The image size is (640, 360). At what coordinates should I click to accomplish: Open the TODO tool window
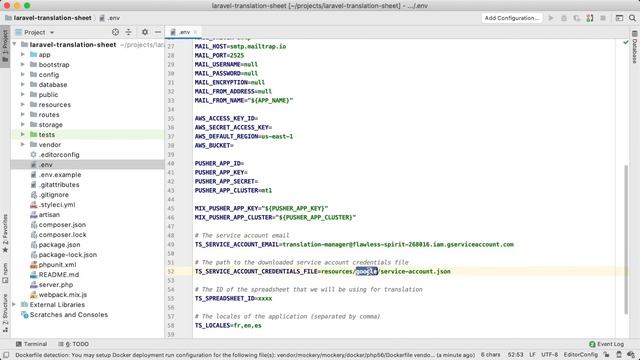[x=73, y=344]
